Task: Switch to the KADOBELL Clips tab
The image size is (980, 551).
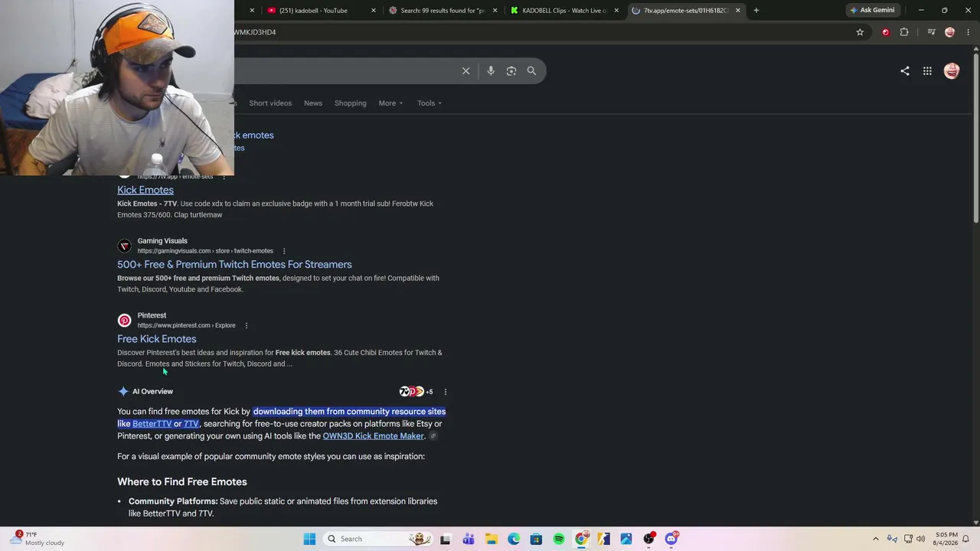Action: [x=563, y=10]
